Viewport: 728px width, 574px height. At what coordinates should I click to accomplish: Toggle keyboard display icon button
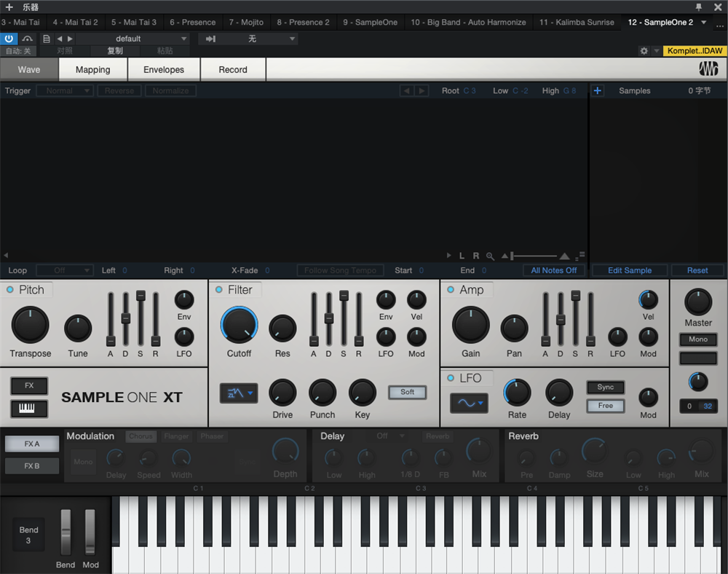(29, 409)
